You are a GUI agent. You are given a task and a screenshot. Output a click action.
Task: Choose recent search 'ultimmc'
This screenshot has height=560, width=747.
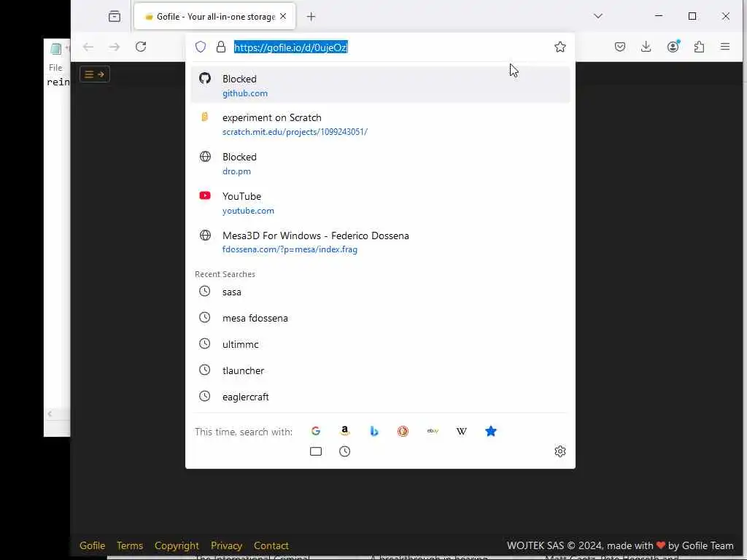pyautogui.click(x=380, y=344)
